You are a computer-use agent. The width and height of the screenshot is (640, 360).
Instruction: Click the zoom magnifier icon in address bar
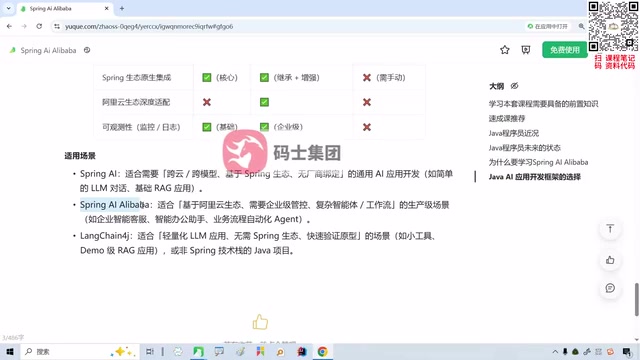point(581,26)
